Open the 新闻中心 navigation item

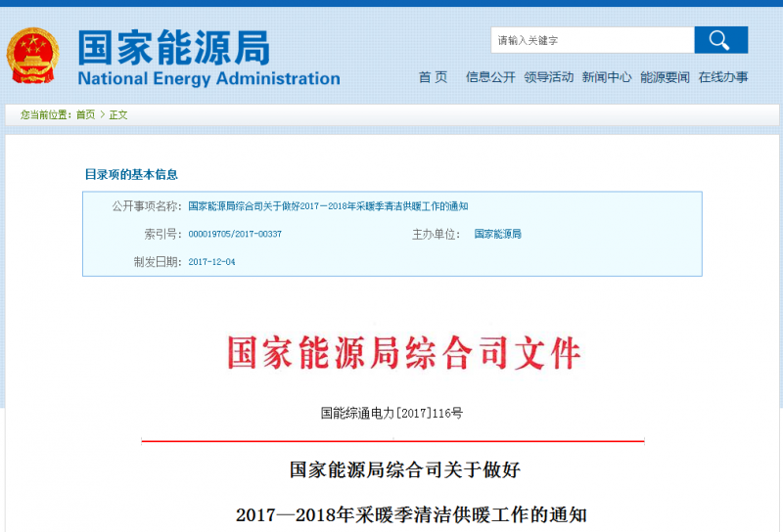tap(607, 77)
